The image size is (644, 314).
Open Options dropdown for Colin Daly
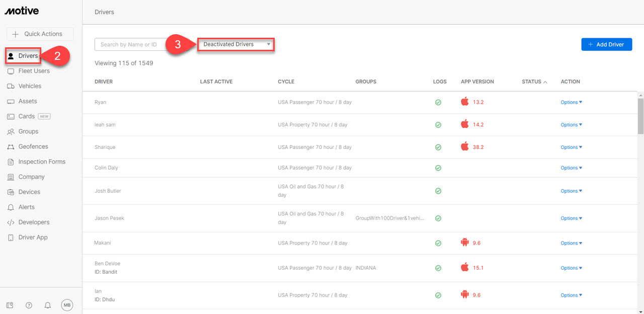pos(571,168)
